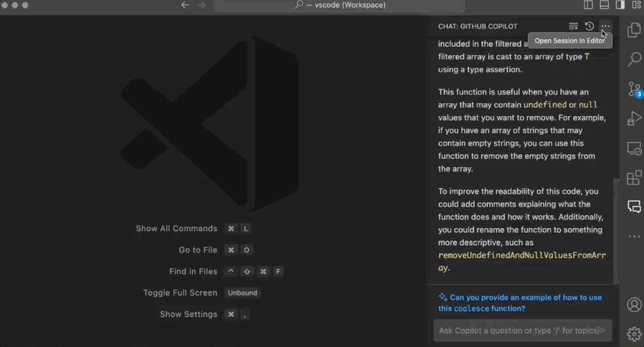Open the Explorer view in activity bar
This screenshot has width=644, height=347.
point(634,30)
